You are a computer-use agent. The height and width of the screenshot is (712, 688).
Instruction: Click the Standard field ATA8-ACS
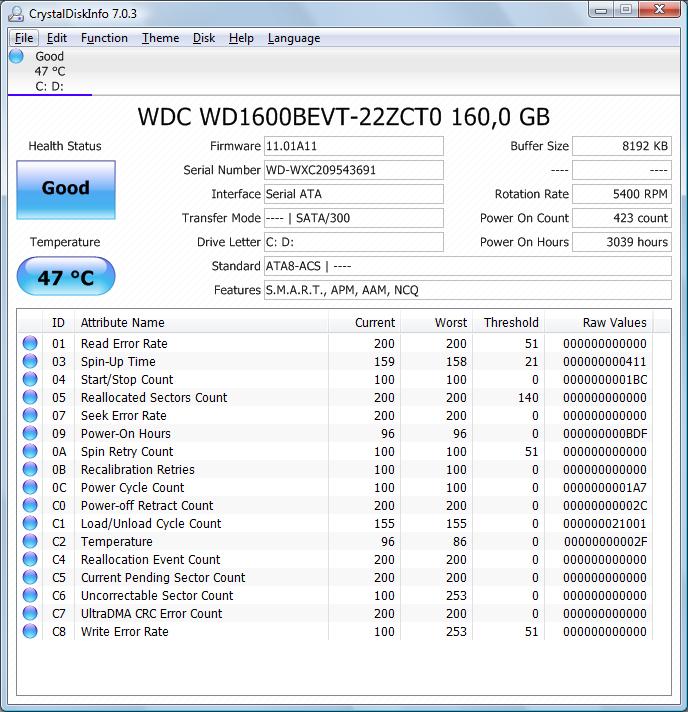[x=468, y=266]
